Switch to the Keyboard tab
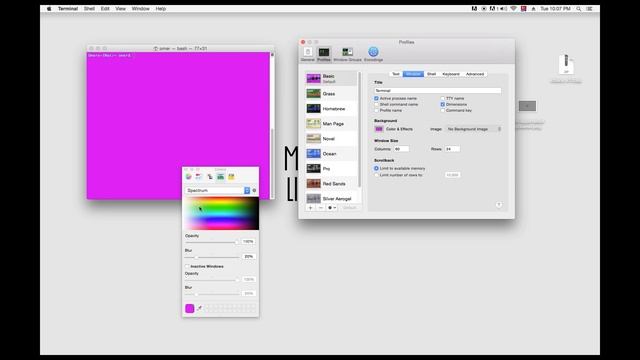 pos(451,74)
